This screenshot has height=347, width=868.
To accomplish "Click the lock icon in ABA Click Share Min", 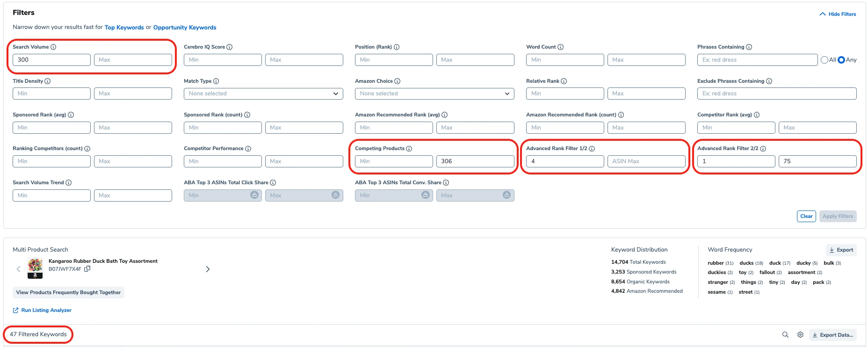I will coord(254,195).
